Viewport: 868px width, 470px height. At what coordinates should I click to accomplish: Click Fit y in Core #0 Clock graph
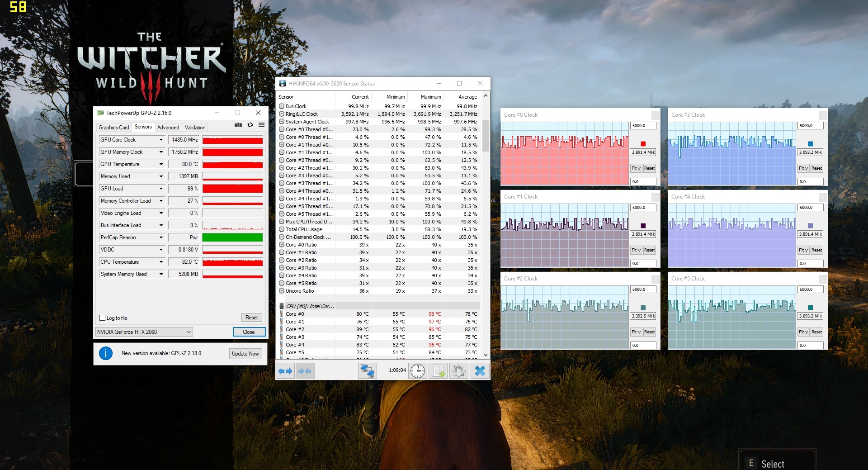click(636, 168)
